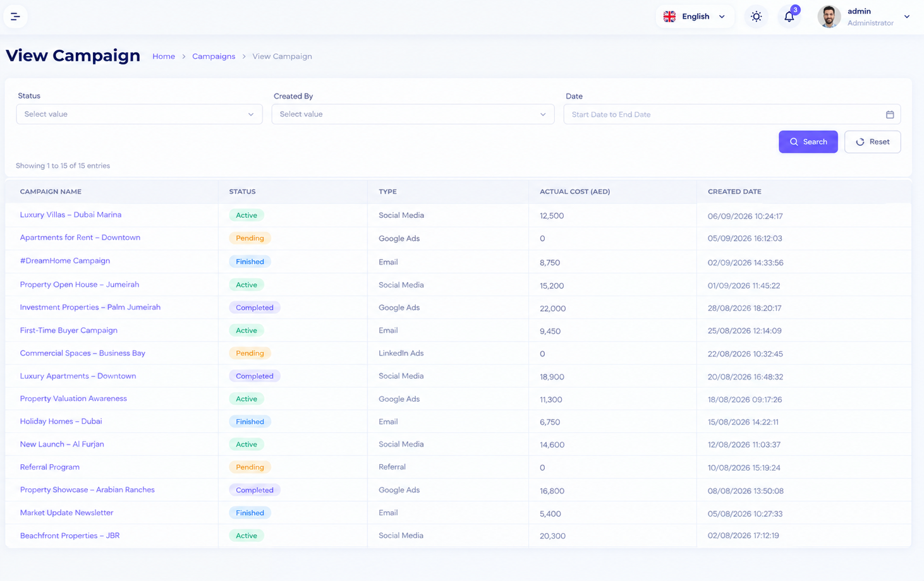Open Luxury Villas – Dubai Marina campaign
924x581 pixels.
(71, 215)
